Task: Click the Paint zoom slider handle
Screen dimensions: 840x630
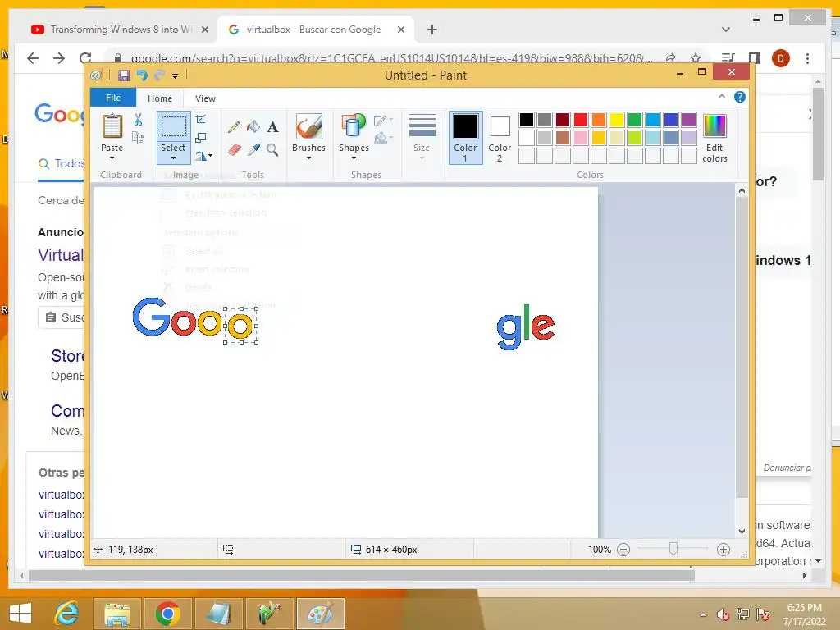Action: pos(673,549)
